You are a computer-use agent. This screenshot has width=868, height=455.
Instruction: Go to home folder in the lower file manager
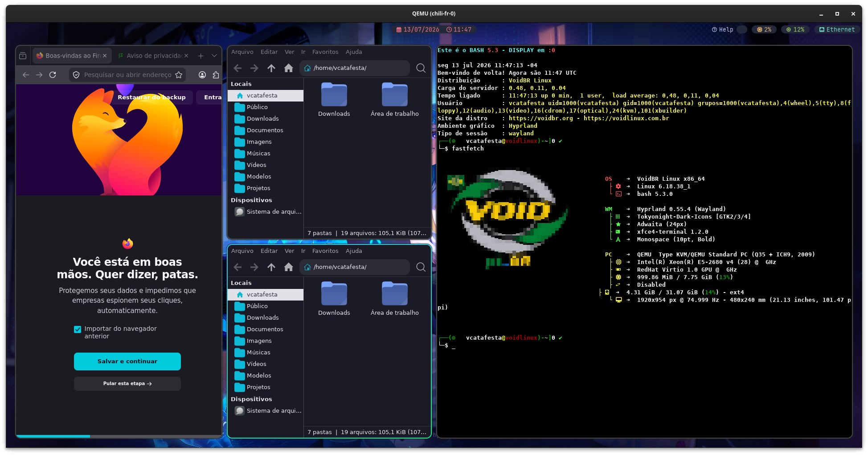[x=289, y=267]
